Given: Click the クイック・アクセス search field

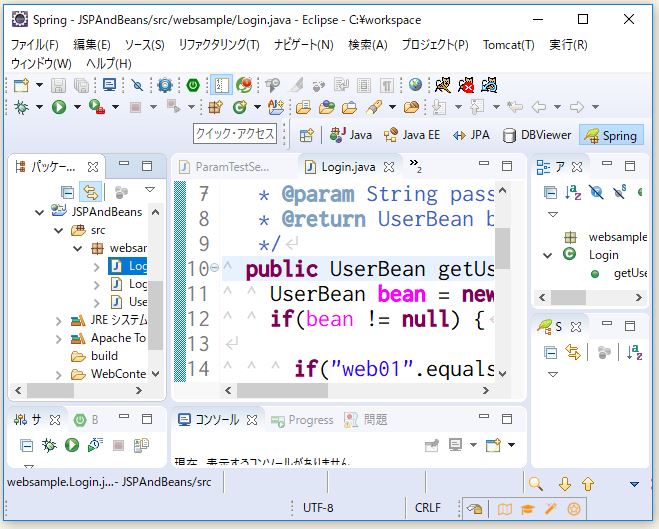Looking at the screenshot, I should click(x=235, y=134).
